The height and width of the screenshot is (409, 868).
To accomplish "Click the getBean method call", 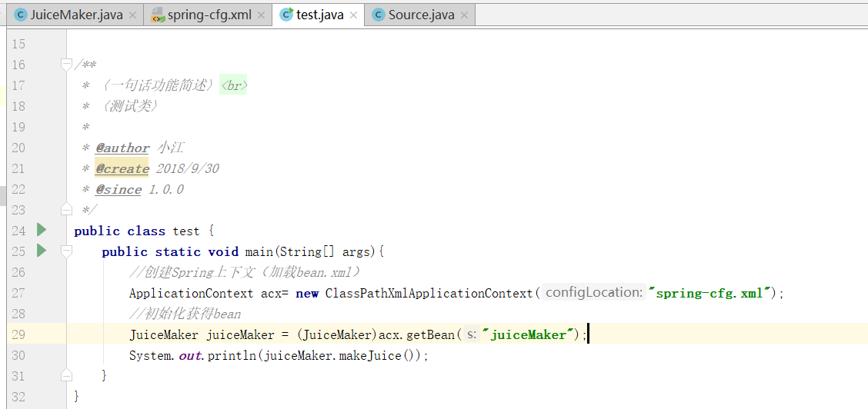I will coord(431,334).
